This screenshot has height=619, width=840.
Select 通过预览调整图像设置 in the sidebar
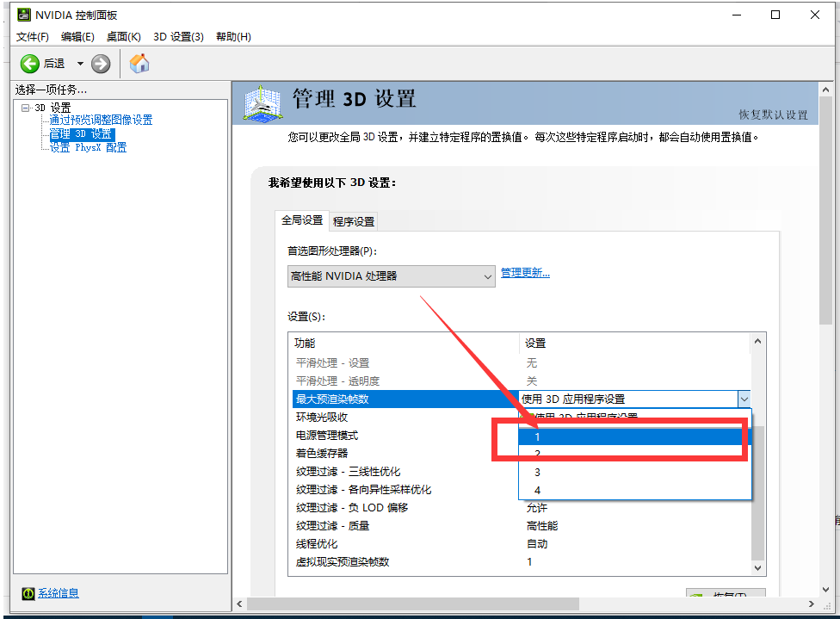pyautogui.click(x=103, y=120)
